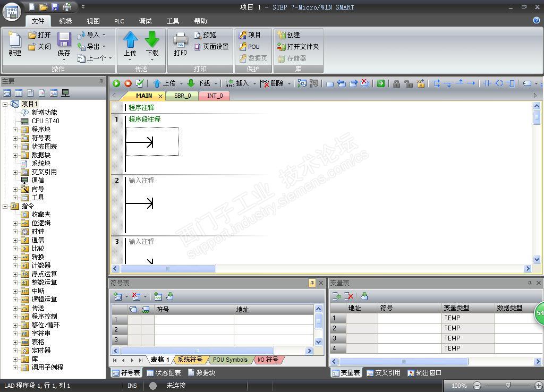Screen dimensions: 544x392
Task: Open the 视图 ribbon tab
Action: pyautogui.click(x=93, y=21)
